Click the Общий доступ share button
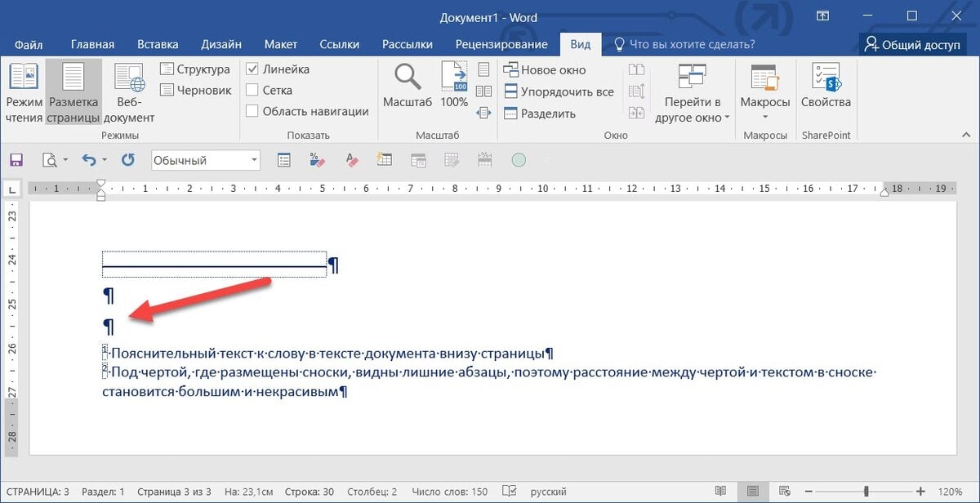 pyautogui.click(x=913, y=44)
